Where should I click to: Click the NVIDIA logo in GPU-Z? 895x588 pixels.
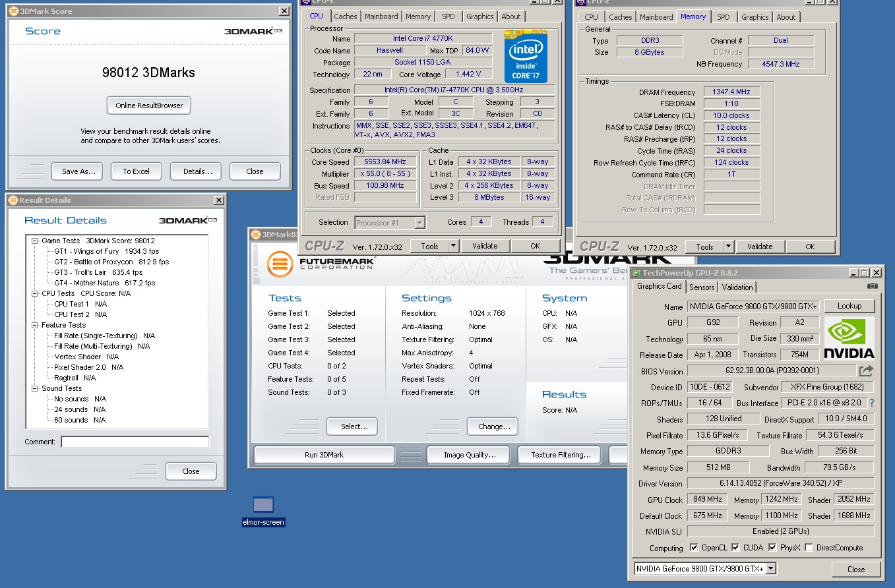pyautogui.click(x=849, y=338)
